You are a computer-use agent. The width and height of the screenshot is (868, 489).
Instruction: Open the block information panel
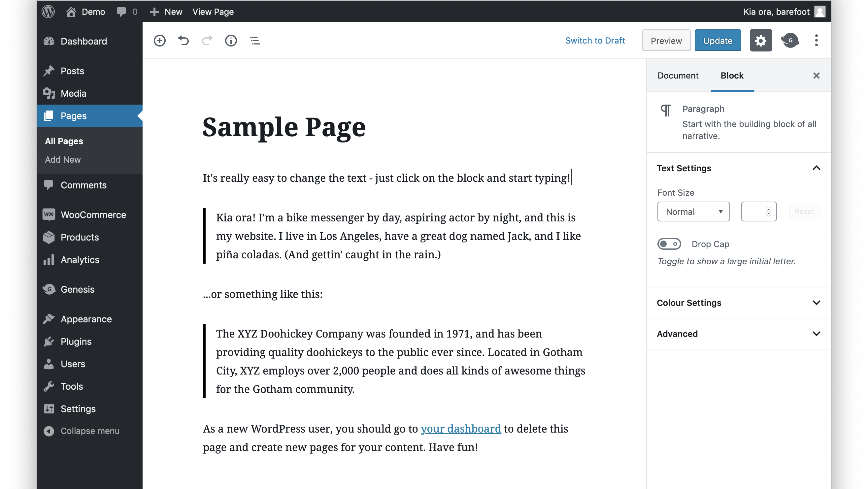point(230,40)
